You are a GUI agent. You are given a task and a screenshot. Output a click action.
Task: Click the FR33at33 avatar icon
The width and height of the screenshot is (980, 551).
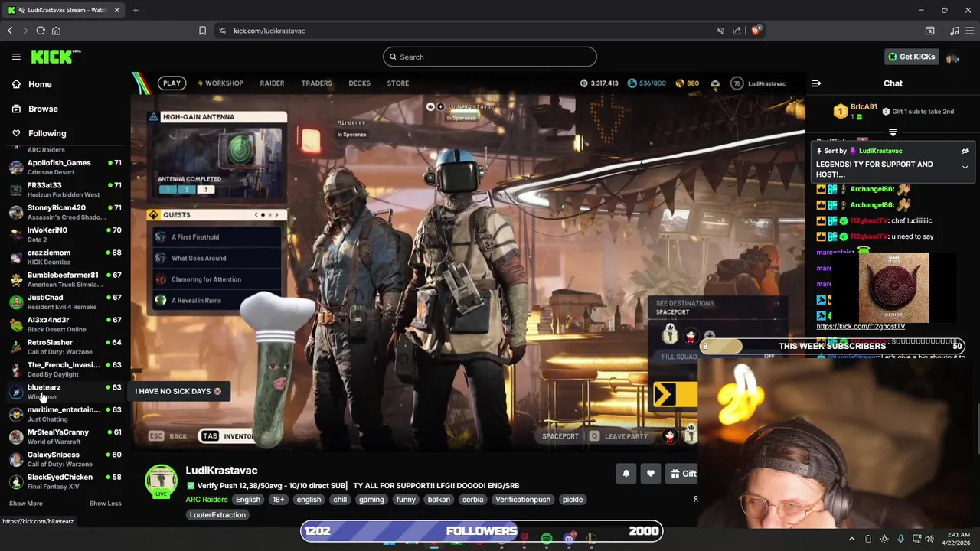[x=16, y=190]
